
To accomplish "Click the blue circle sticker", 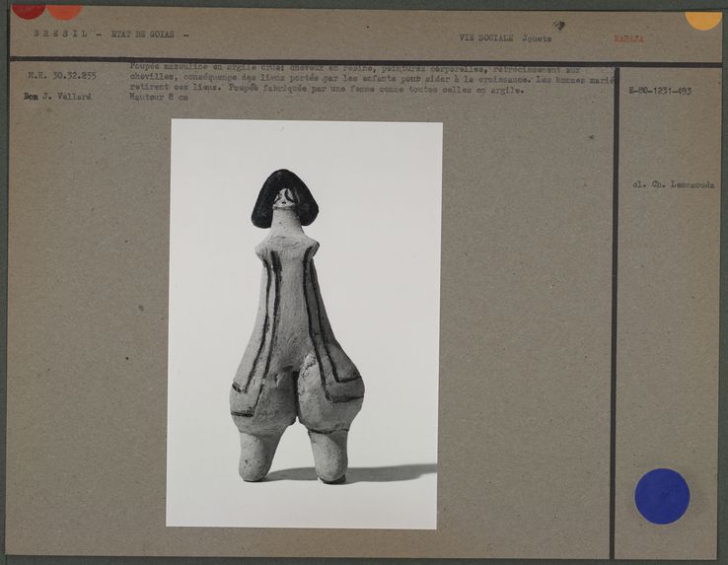I will tap(661, 495).
